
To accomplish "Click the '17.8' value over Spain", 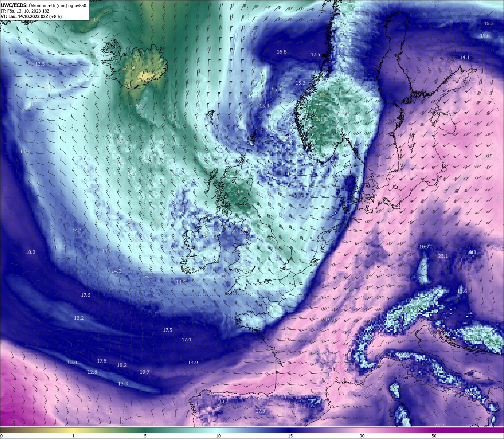I will point(260,411).
